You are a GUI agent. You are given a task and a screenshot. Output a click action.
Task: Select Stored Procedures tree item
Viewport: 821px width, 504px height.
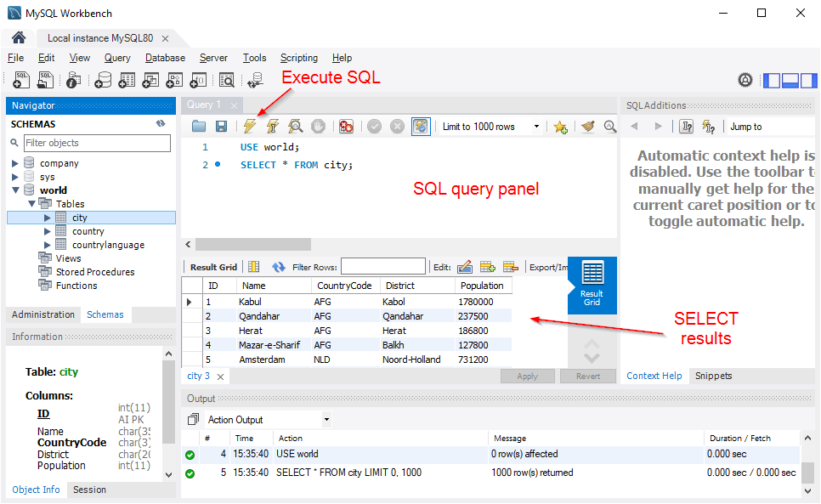tap(95, 272)
